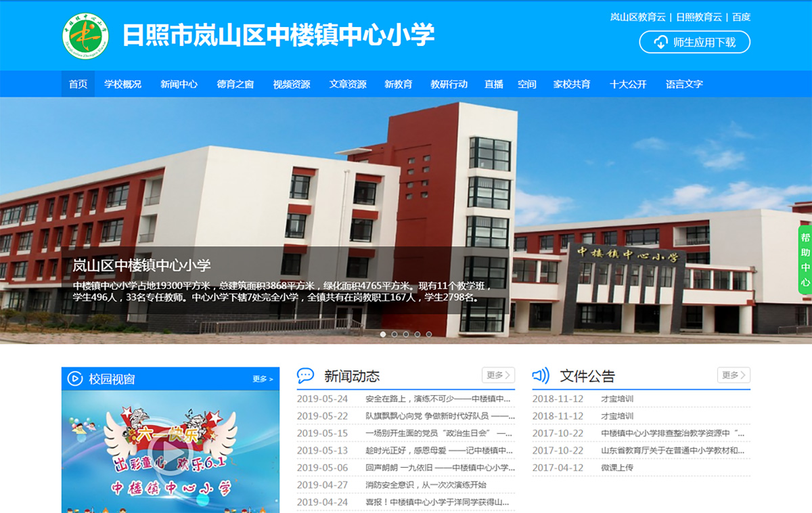Screen dimensions: 812x513
Task: Open the 岚山区教育云 link
Action: click(637, 17)
